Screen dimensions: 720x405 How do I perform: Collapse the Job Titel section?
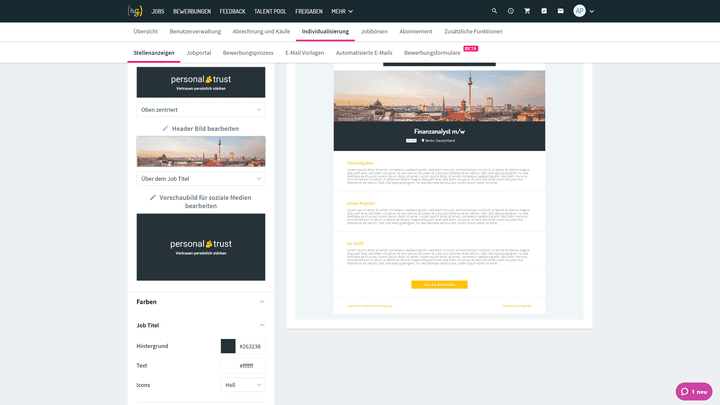262,325
